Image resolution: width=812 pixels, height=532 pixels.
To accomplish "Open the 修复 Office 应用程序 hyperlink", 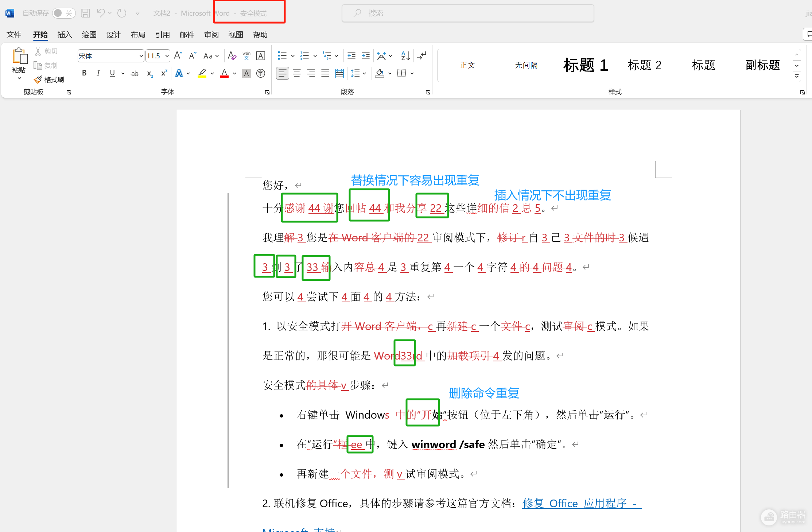I will pyautogui.click(x=582, y=504).
